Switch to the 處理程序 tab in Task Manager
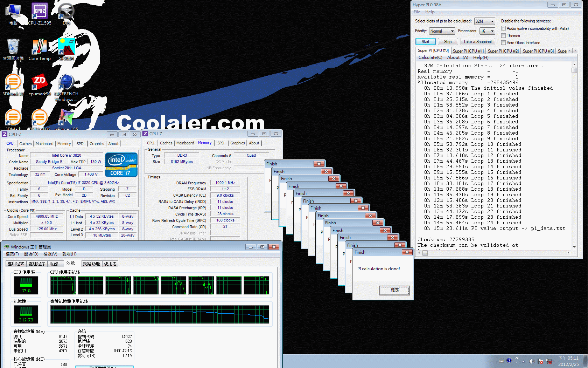This screenshot has width=588, height=368. tap(37, 264)
